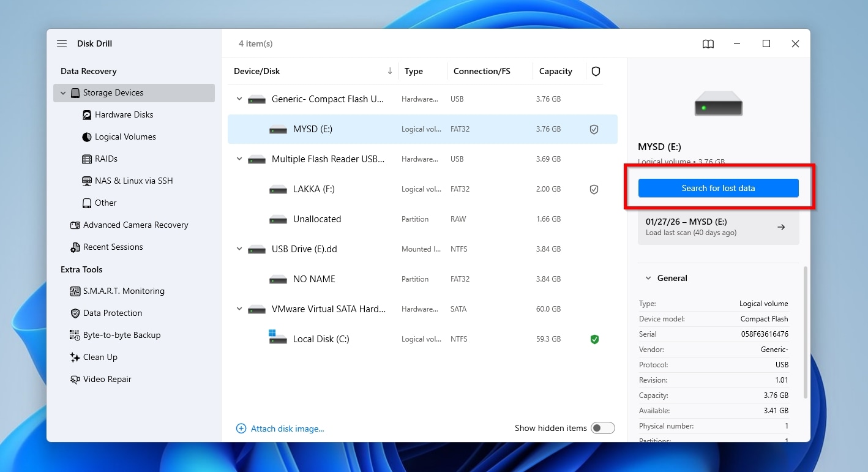Click green shield on Local Disk (C:) row
The height and width of the screenshot is (472, 868).
point(594,339)
